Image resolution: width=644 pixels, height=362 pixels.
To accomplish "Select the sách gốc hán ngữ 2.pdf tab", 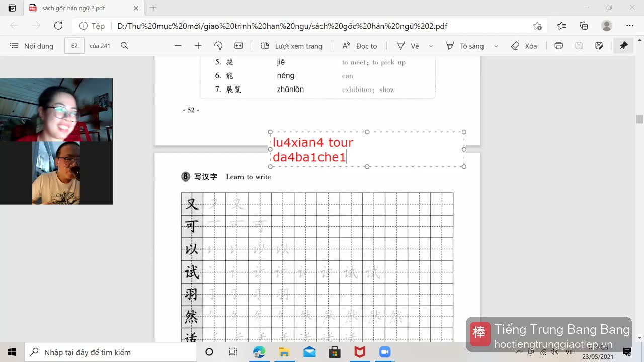I will click(84, 8).
